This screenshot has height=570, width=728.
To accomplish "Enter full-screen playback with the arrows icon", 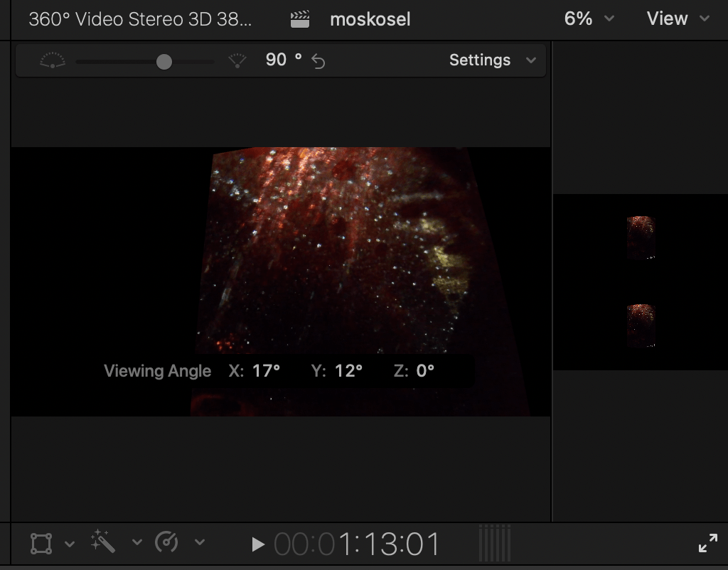I will 707,544.
